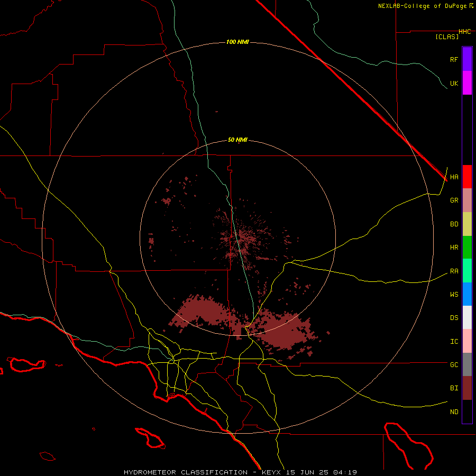The width and height of the screenshot is (476, 476).
Task: Click the GC legend label
Action: point(454,365)
